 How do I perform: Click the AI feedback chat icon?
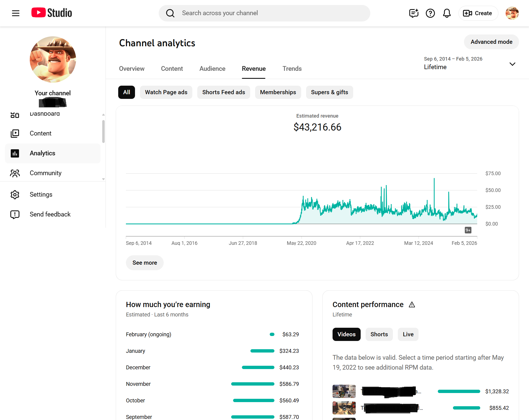[414, 13]
